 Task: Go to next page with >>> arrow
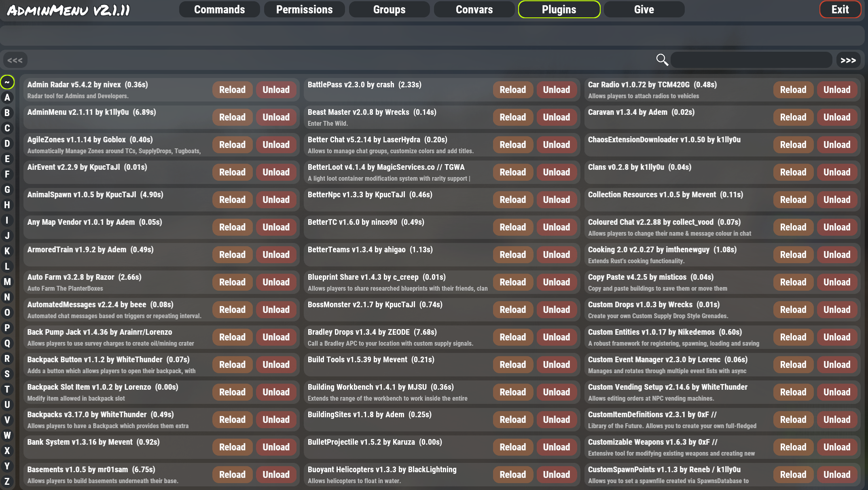coord(848,60)
